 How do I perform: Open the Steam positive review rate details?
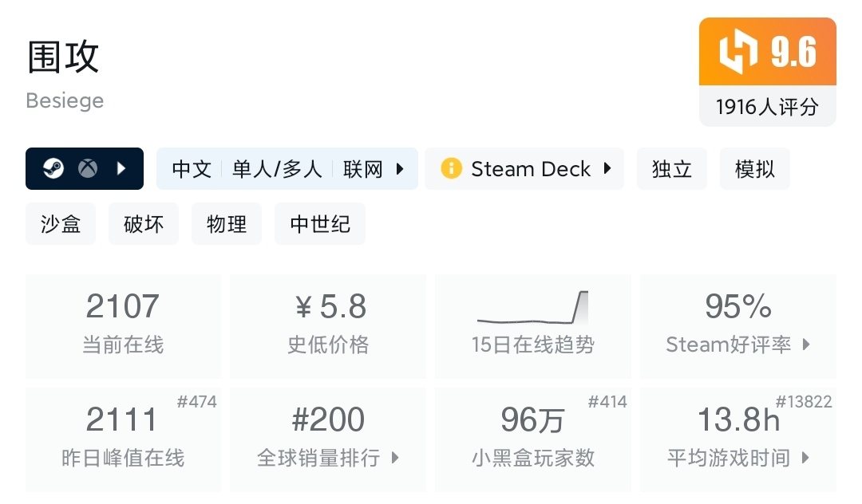[806, 345]
